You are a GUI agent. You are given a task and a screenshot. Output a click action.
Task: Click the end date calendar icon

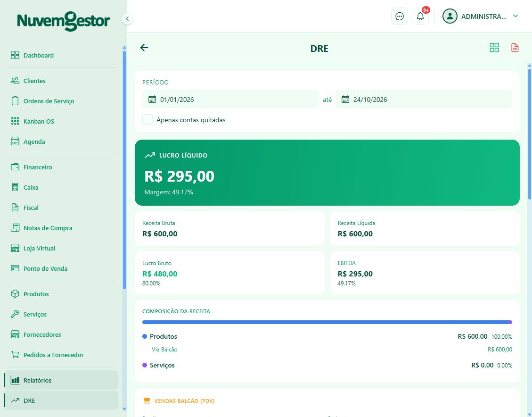point(345,99)
